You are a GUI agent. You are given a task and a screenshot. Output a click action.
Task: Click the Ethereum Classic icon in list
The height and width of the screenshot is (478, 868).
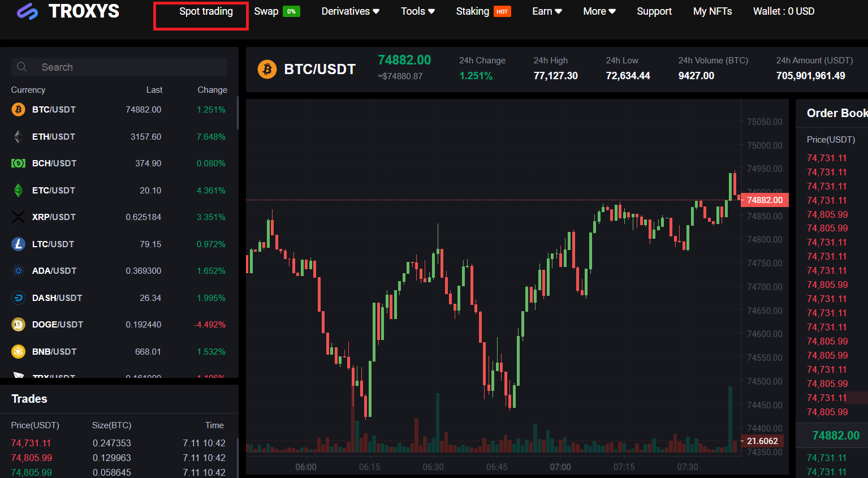[19, 190]
